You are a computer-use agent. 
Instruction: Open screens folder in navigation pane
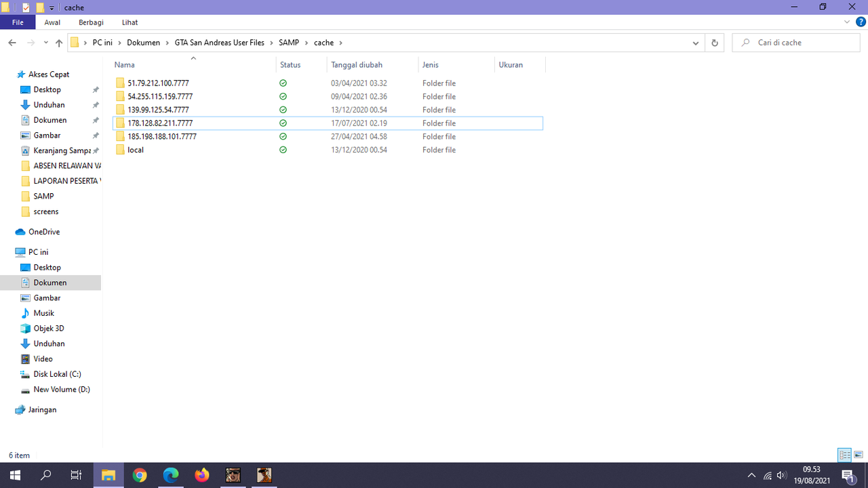pos(45,211)
